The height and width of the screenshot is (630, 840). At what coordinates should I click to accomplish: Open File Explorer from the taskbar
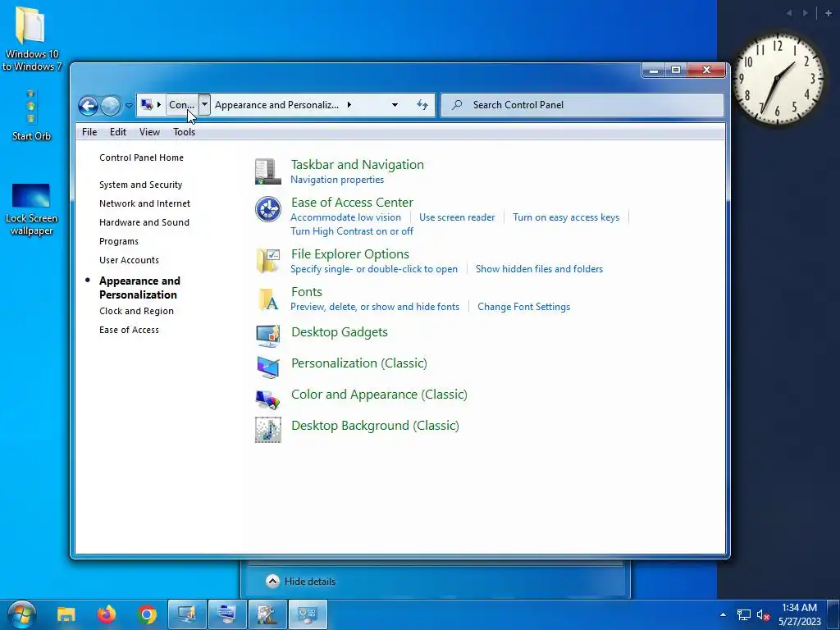pyautogui.click(x=66, y=614)
